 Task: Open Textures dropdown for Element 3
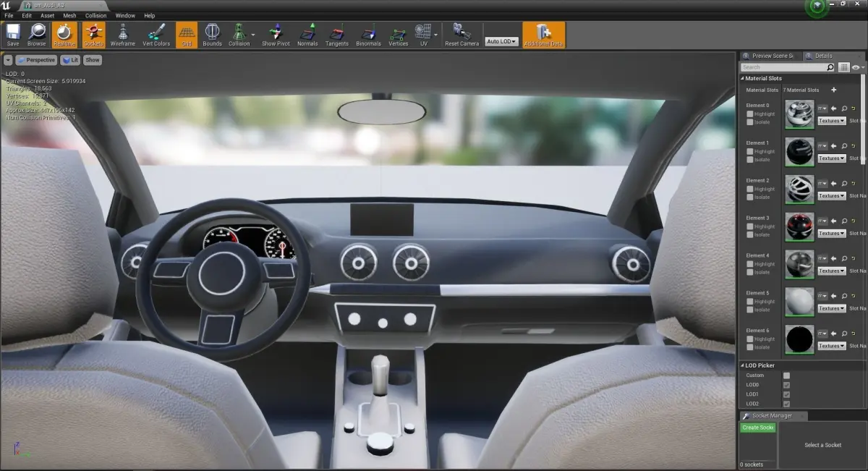tap(832, 233)
